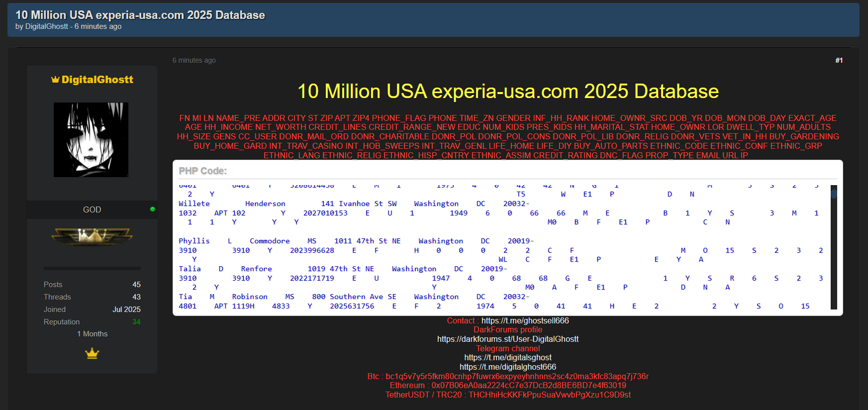Click the gold crown award icon below Months
Screen dimensions: 868x410
click(92, 354)
